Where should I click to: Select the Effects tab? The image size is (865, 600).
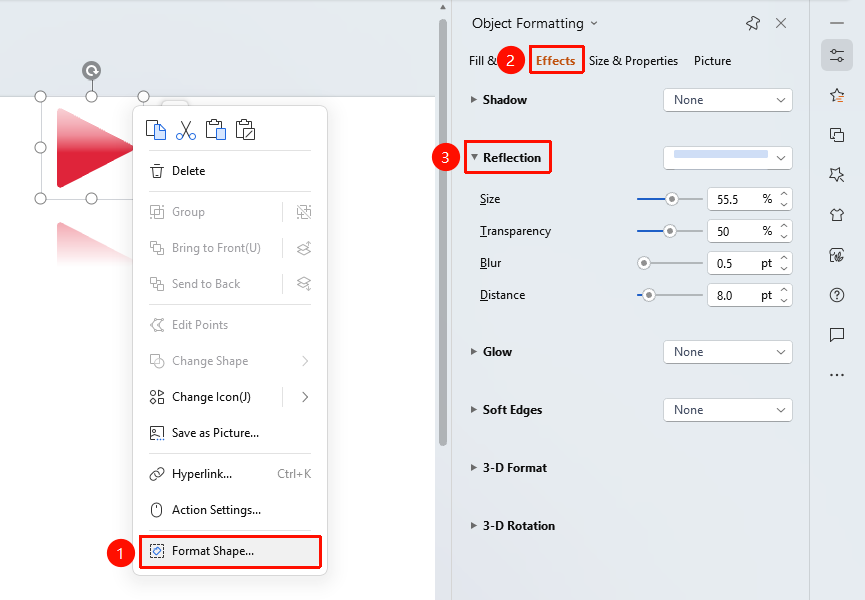coord(556,61)
